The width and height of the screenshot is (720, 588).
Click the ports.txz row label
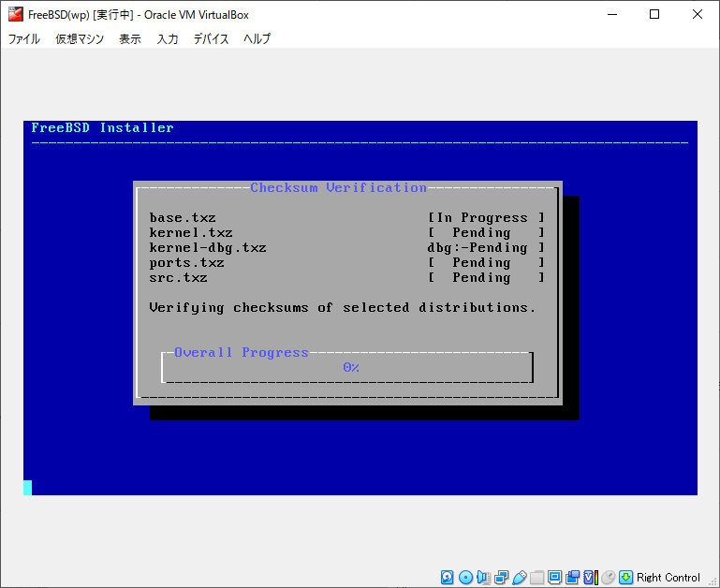(x=186, y=263)
